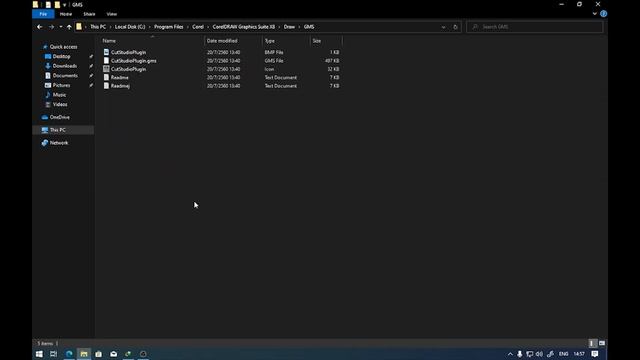Open Mail app from taskbar

[113, 354]
